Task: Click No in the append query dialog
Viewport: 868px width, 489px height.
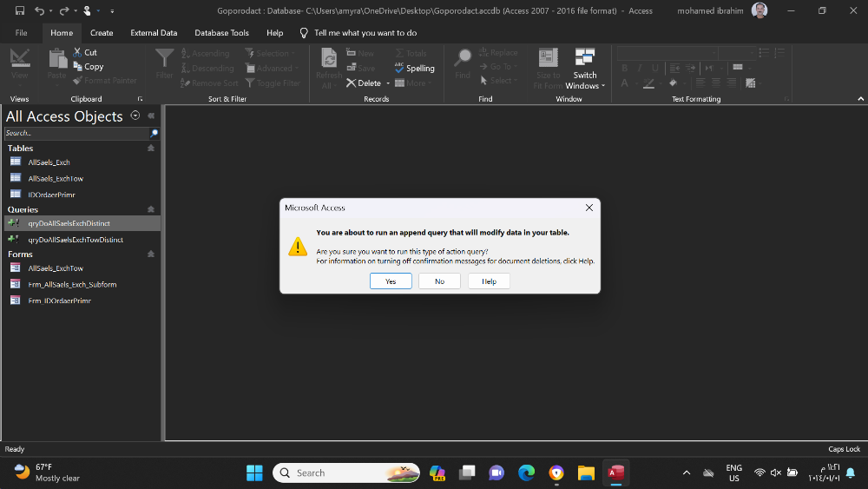Action: [439, 281]
